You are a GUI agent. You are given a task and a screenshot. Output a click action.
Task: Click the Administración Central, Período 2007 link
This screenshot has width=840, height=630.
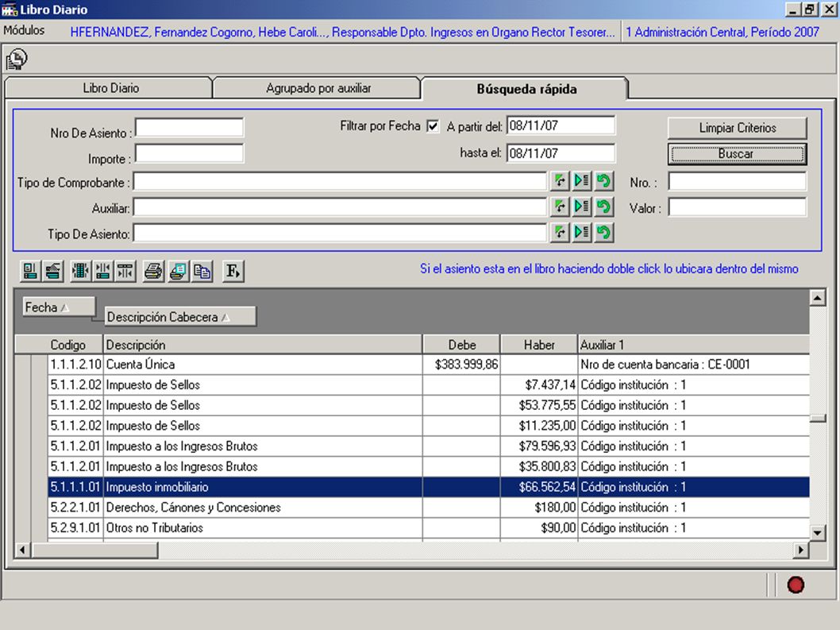(722, 32)
